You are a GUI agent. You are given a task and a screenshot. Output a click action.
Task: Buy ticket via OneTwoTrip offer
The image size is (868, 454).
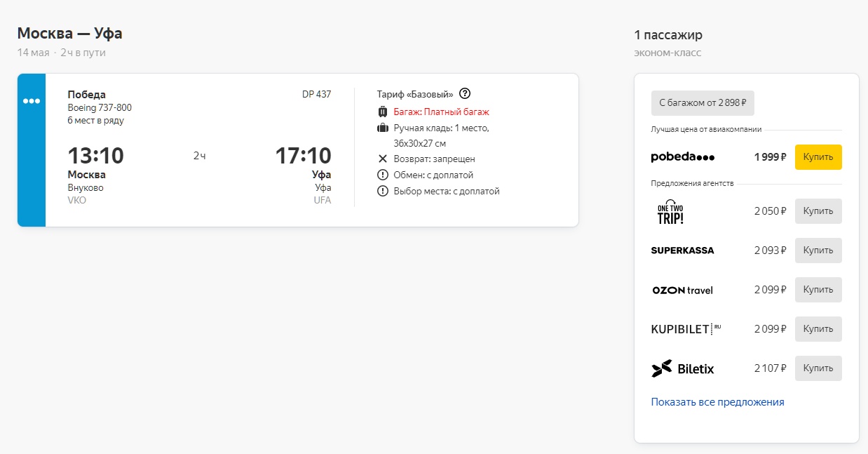coord(818,211)
